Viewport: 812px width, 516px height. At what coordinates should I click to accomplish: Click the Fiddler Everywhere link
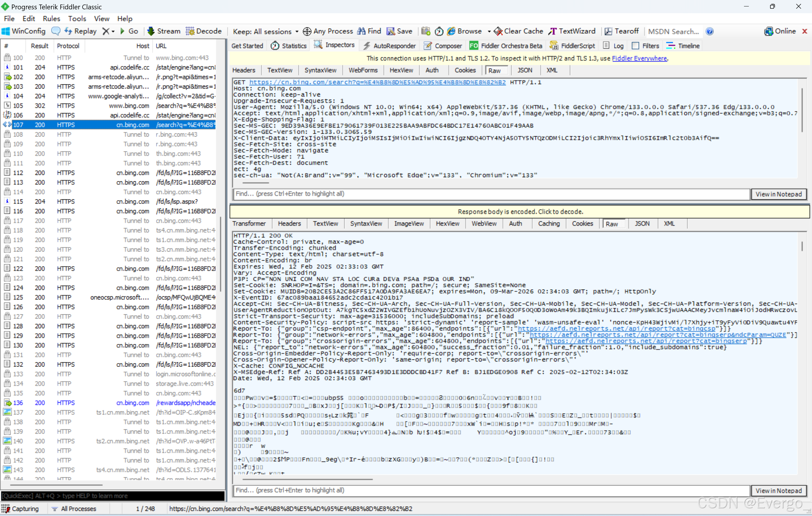pos(639,58)
